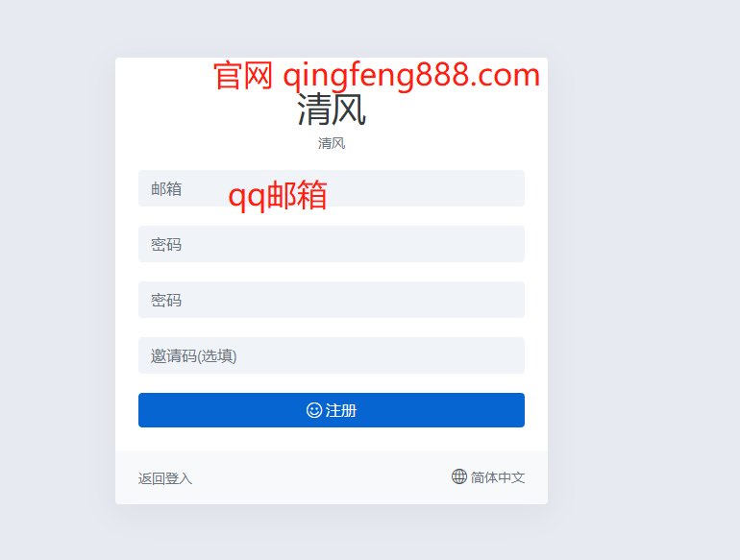Click the 邮箱 placeholder text
This screenshot has height=560, width=740.
pyautogui.click(x=166, y=188)
